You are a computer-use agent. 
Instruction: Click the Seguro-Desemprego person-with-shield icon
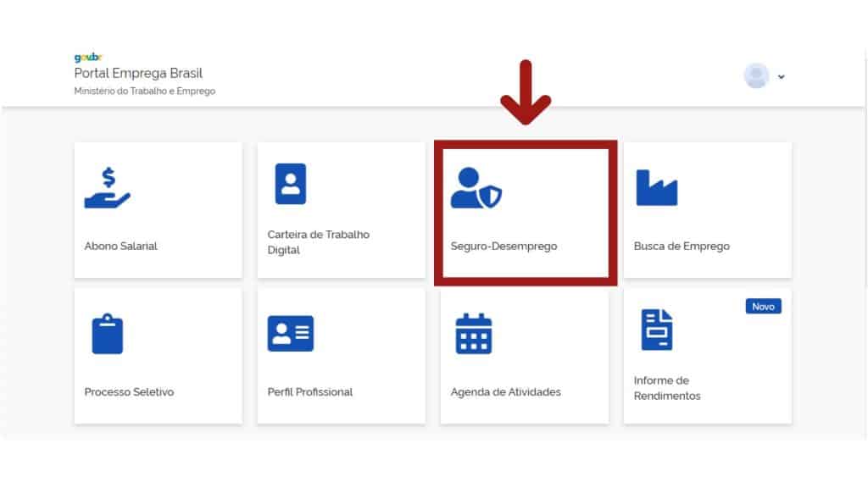[476, 188]
